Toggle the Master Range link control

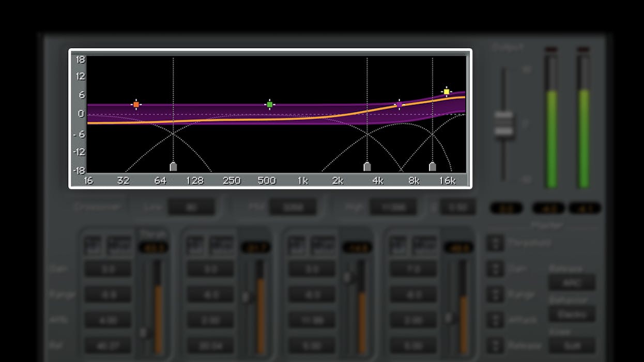coord(496,294)
